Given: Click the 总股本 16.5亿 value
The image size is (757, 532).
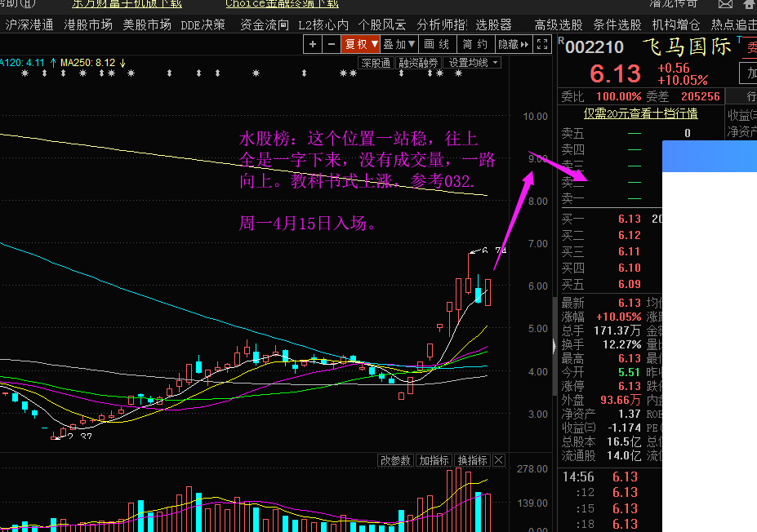Looking at the screenshot, I should [x=624, y=441].
